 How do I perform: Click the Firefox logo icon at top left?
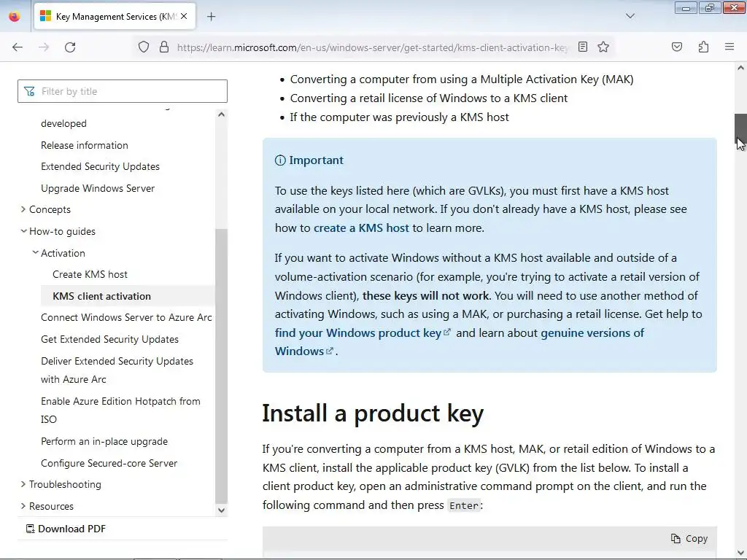[x=15, y=16]
